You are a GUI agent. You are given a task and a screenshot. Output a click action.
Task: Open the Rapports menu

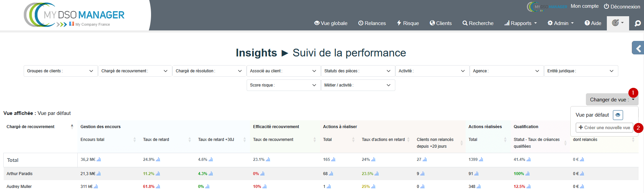(520, 23)
